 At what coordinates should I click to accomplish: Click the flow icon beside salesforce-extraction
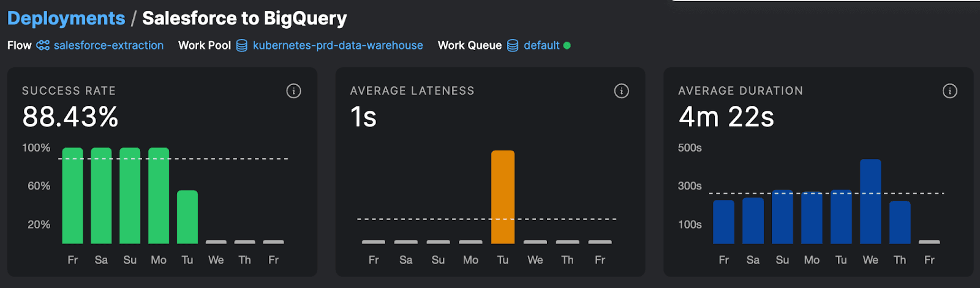[x=43, y=45]
